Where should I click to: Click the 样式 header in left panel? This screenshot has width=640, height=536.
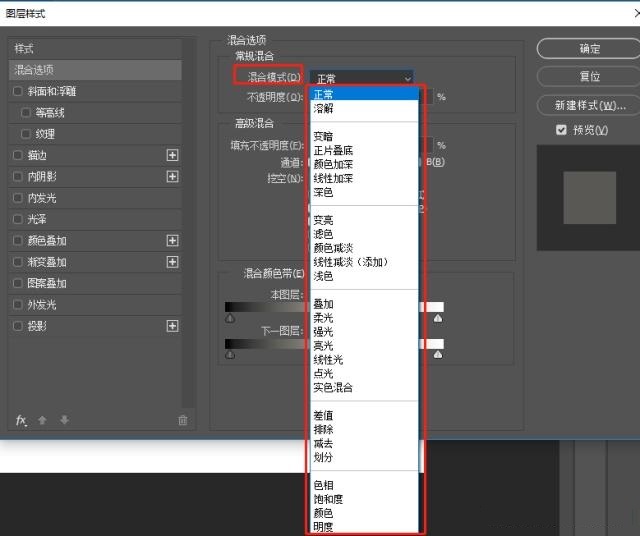(95, 49)
